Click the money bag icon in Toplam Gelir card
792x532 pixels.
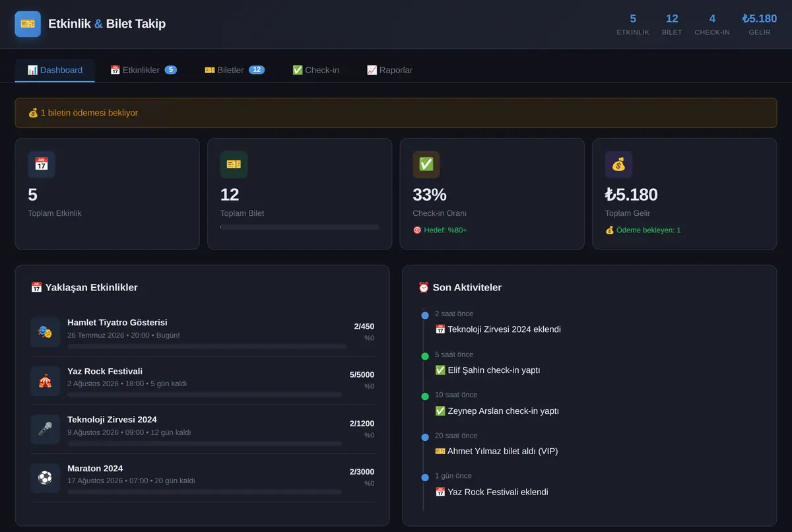pos(618,164)
